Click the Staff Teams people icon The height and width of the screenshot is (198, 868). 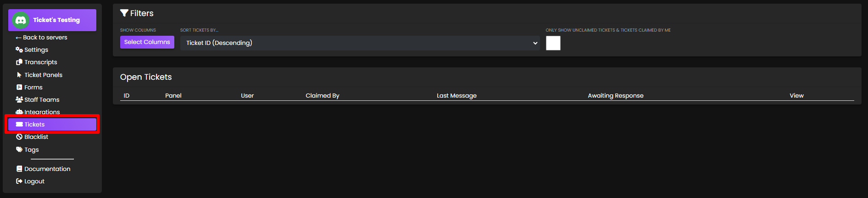(19, 99)
